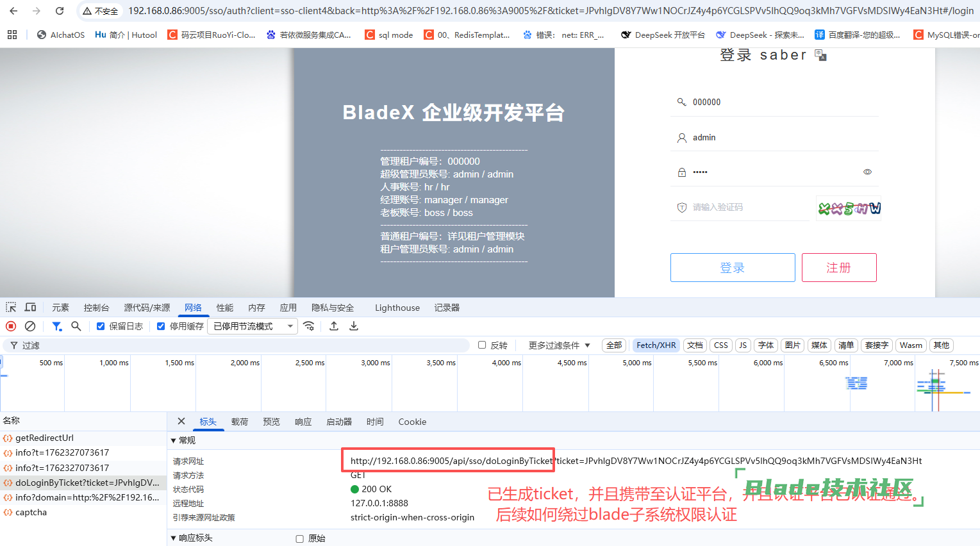Show the password with the eye icon
Viewport: 980px width, 546px height.
tap(867, 172)
